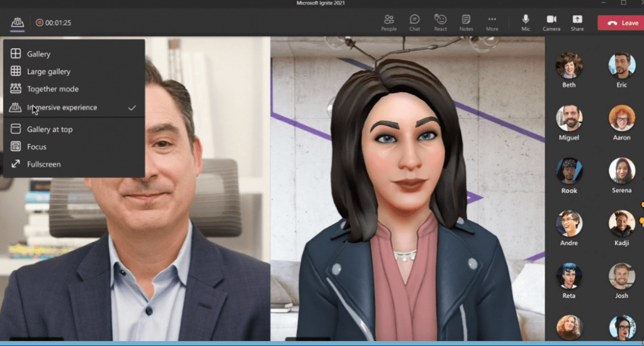The height and width of the screenshot is (346, 644).
Task: Click Beth's participant avatar
Action: [568, 65]
